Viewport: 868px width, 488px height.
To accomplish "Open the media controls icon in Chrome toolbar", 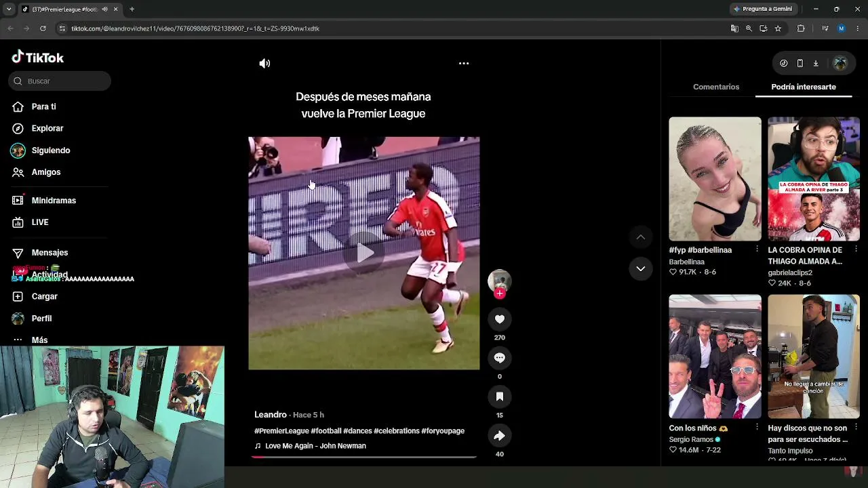I will click(825, 28).
